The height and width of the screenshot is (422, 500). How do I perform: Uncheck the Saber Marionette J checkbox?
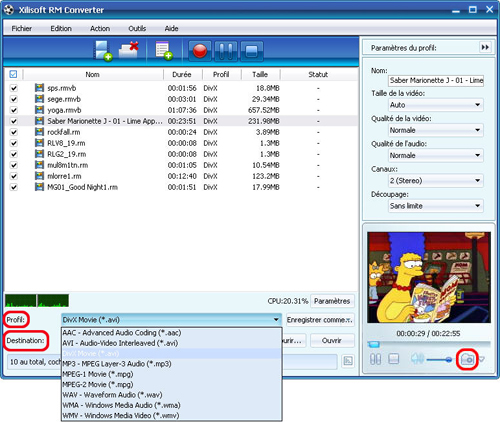(x=14, y=121)
